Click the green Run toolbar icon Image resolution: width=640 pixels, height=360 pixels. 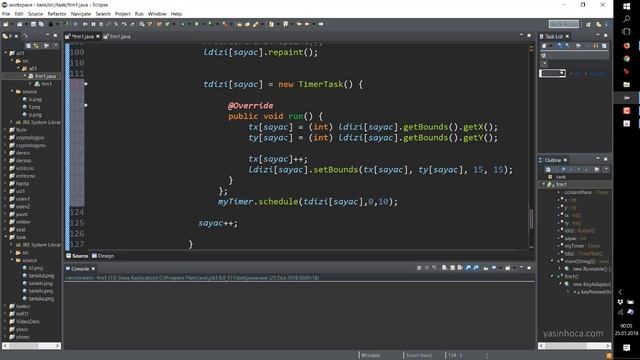196,24
